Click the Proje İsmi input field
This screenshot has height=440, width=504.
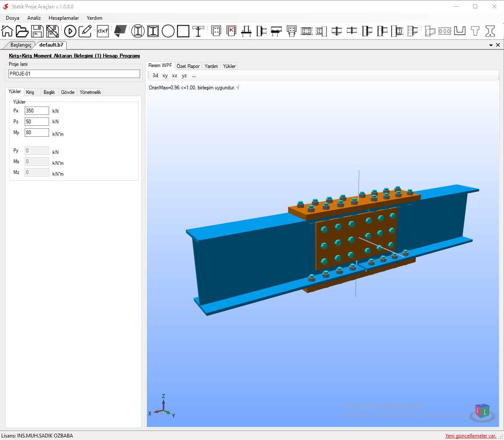pos(74,74)
